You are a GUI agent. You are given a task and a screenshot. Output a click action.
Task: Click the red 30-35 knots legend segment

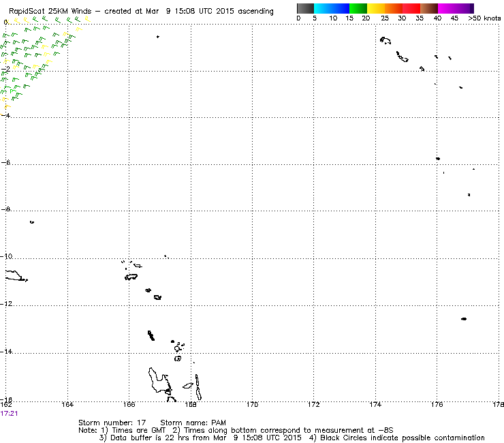pos(411,8)
